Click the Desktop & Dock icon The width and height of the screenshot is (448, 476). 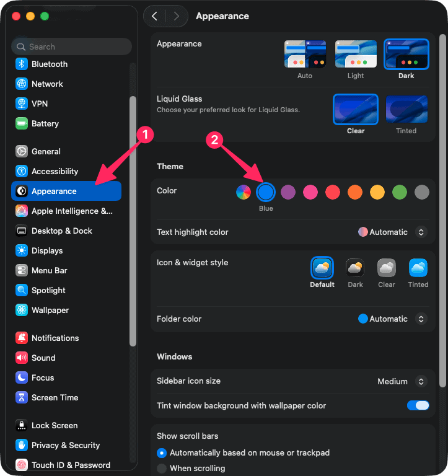(22, 231)
